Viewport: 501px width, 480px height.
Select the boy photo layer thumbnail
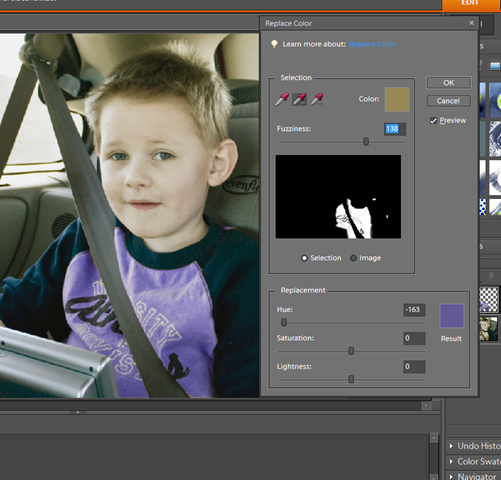pos(488,329)
